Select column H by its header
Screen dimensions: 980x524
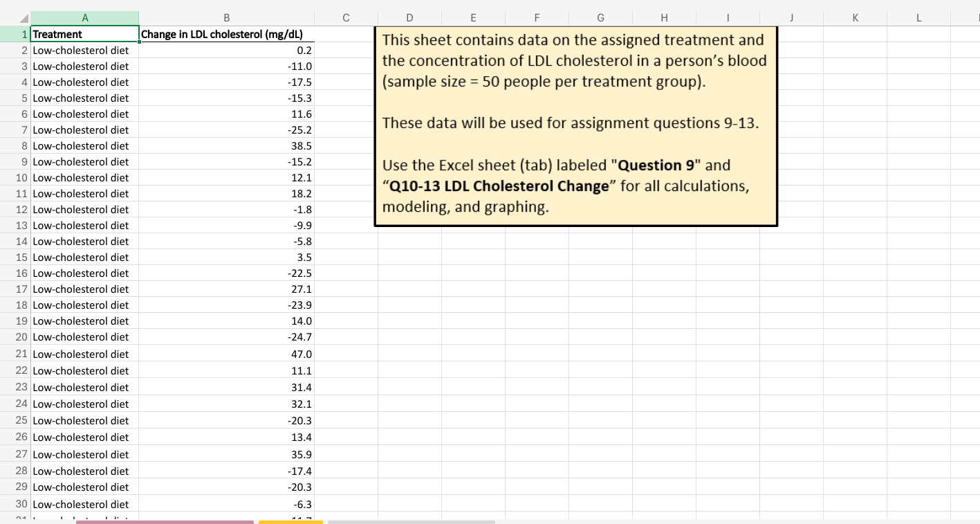(664, 18)
